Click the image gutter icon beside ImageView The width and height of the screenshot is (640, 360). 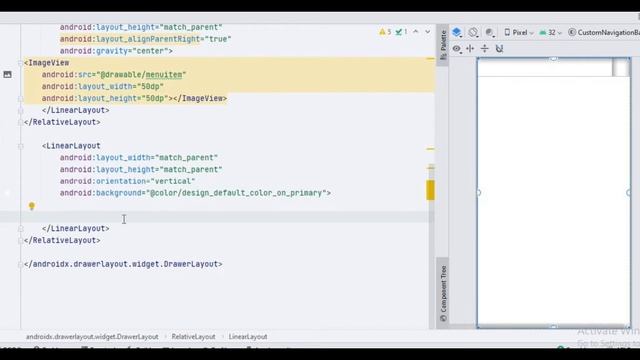(7, 74)
